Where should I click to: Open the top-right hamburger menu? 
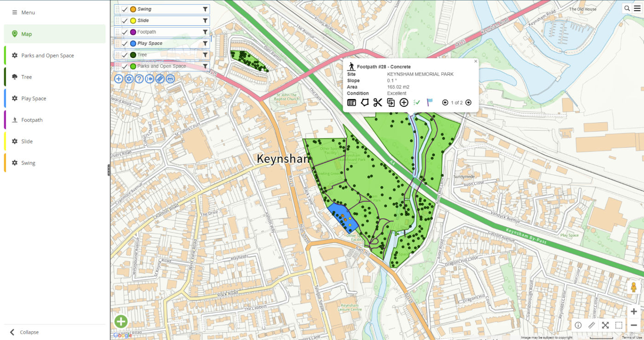pyautogui.click(x=637, y=8)
